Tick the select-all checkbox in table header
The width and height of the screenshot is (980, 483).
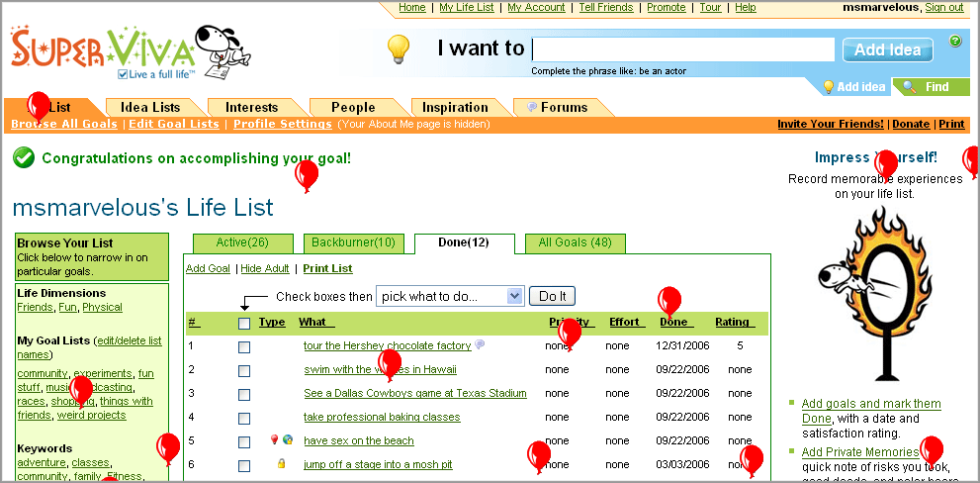tap(244, 324)
